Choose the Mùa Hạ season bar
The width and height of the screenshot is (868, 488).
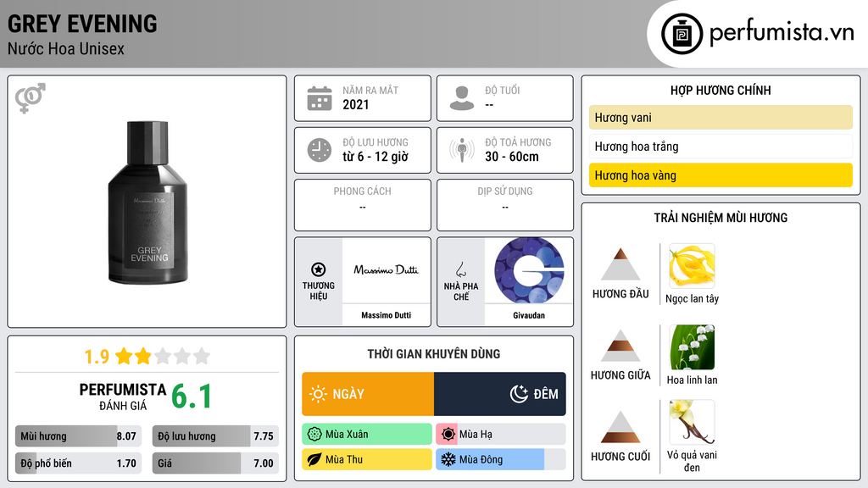tap(501, 435)
